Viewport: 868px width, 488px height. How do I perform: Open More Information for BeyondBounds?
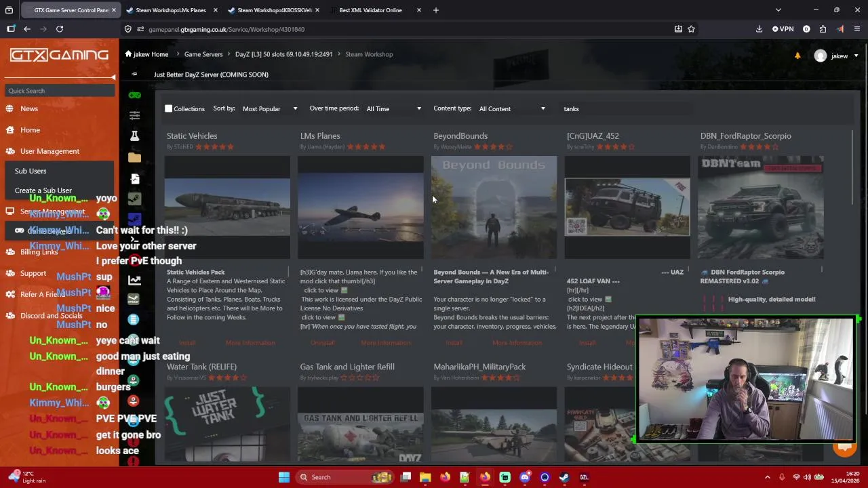point(517,343)
